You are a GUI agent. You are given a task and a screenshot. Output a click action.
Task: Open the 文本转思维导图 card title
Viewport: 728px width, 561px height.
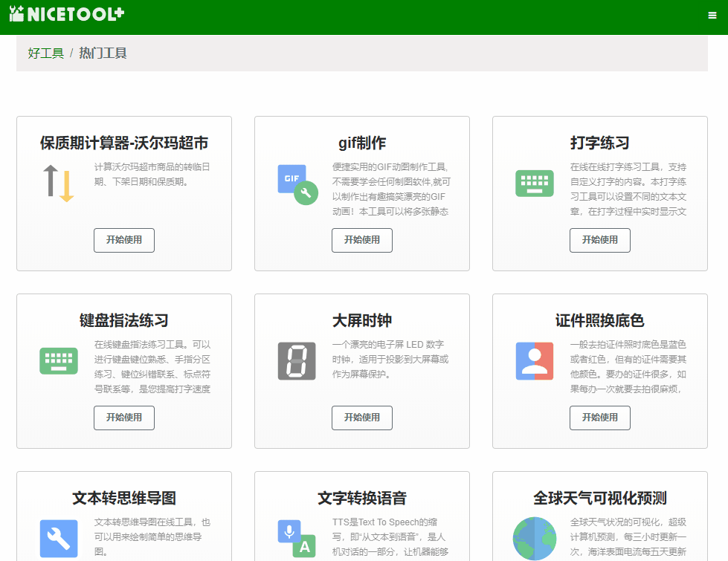124,499
